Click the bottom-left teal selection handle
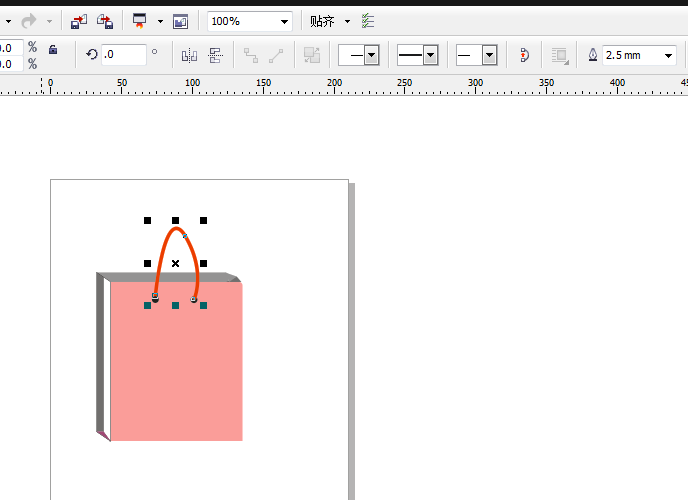 [x=147, y=305]
